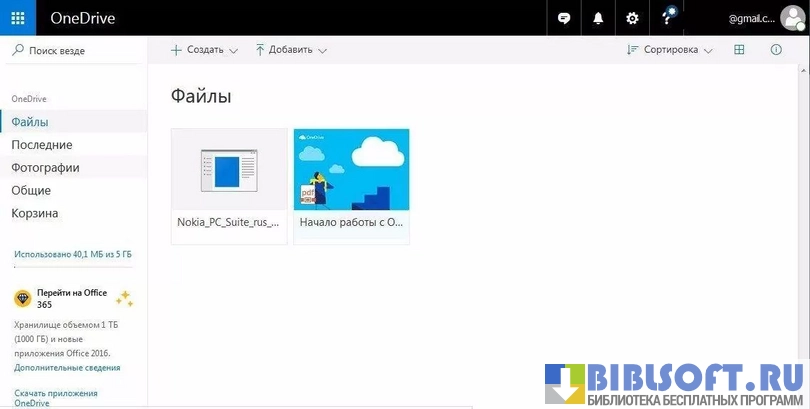Open the notifications bell
The image size is (810, 409).
[x=598, y=18]
